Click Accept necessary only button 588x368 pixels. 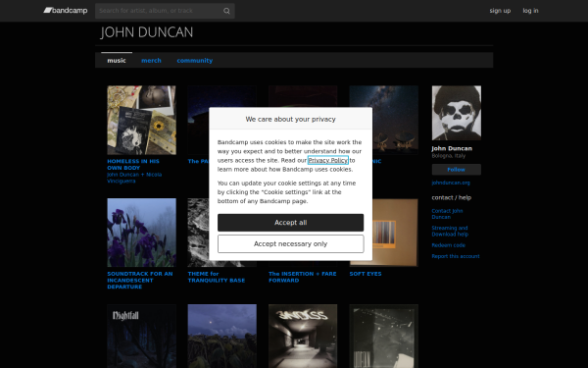pos(291,244)
